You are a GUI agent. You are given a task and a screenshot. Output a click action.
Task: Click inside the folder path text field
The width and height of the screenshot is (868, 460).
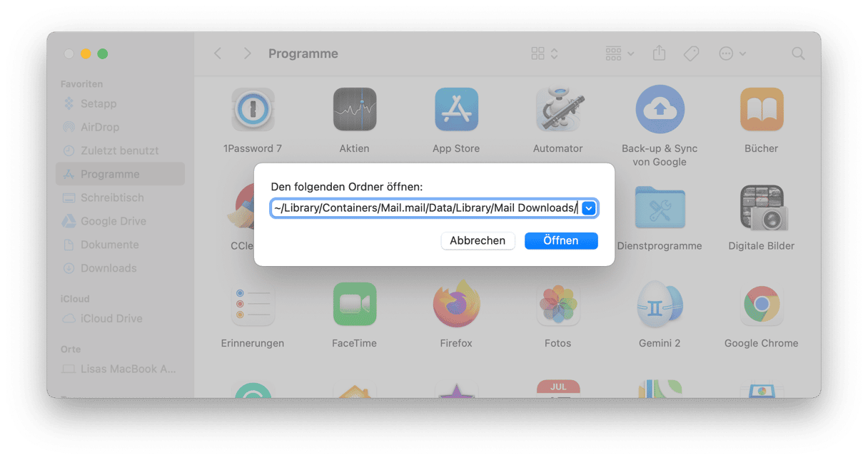click(425, 208)
